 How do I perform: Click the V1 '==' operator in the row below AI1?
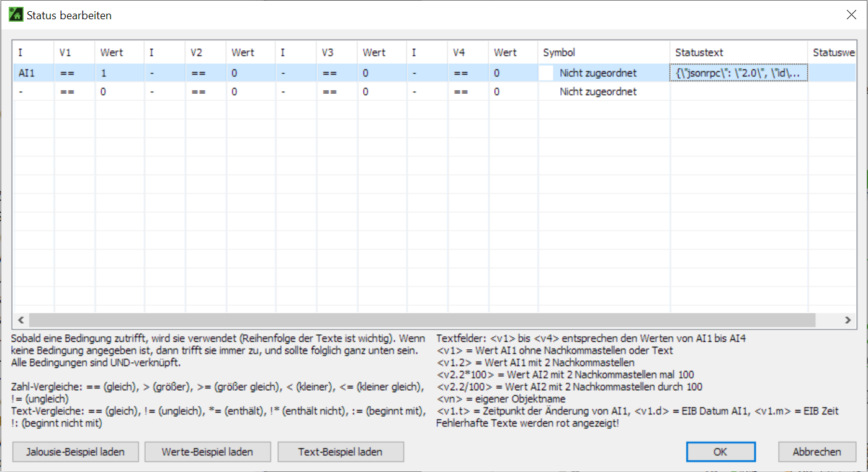(x=74, y=92)
